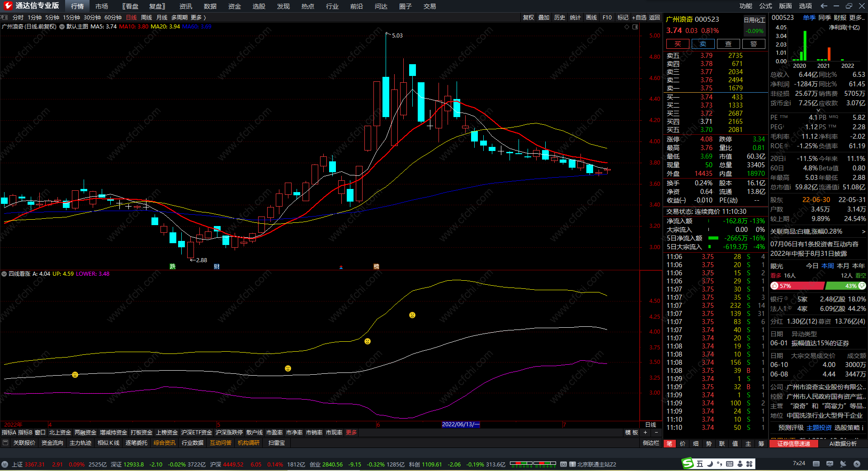The width and height of the screenshot is (868, 471).
Task: Click the round icon before 默认主图
Action: [x=62, y=27]
